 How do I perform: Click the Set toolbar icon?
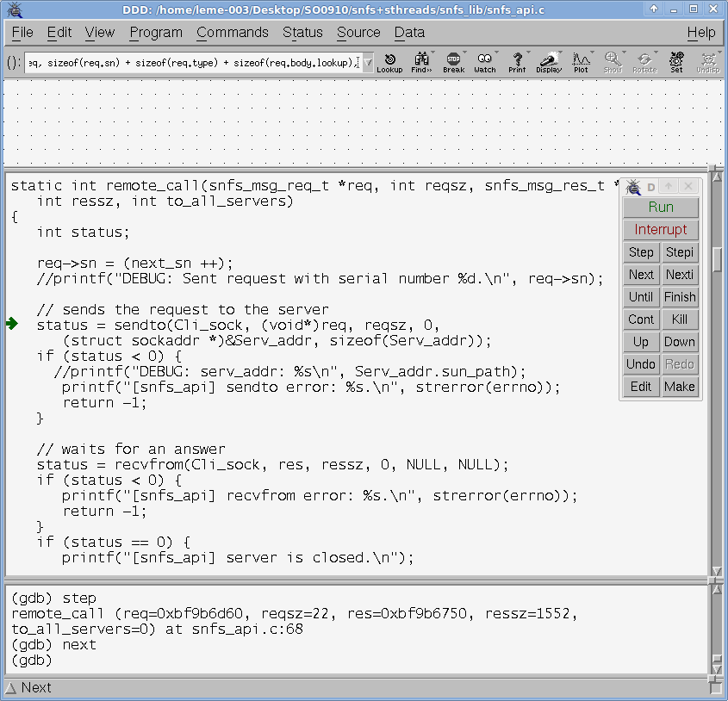click(676, 63)
